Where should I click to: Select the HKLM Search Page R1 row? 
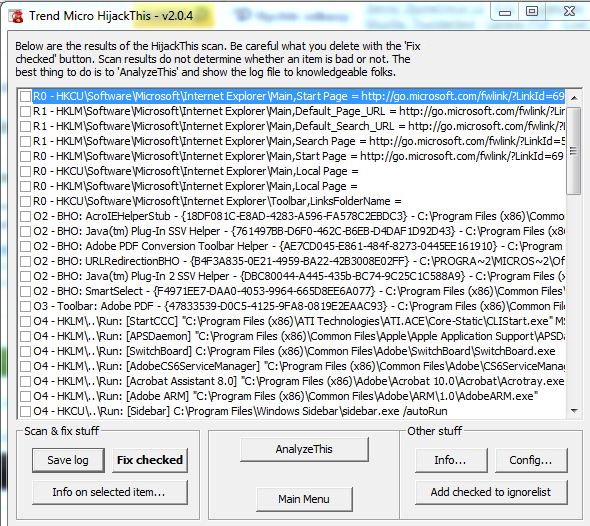coord(299,141)
